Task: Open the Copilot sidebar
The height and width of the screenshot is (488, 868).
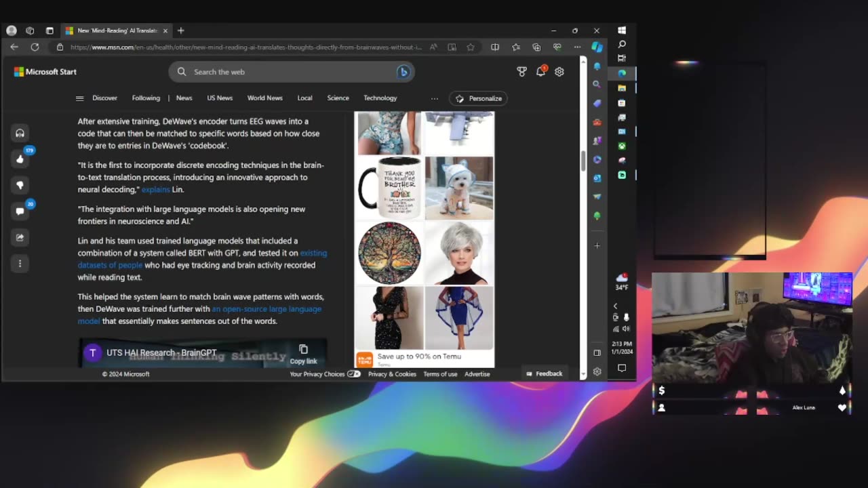Action: [x=597, y=47]
